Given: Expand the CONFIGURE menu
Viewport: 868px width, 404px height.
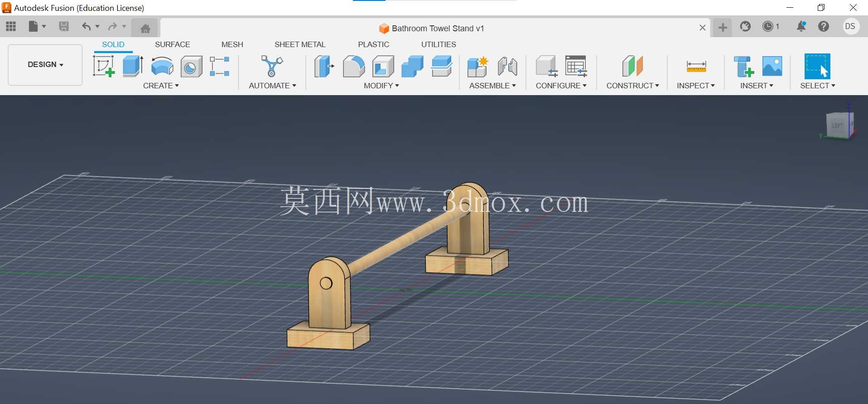Looking at the screenshot, I should (561, 86).
